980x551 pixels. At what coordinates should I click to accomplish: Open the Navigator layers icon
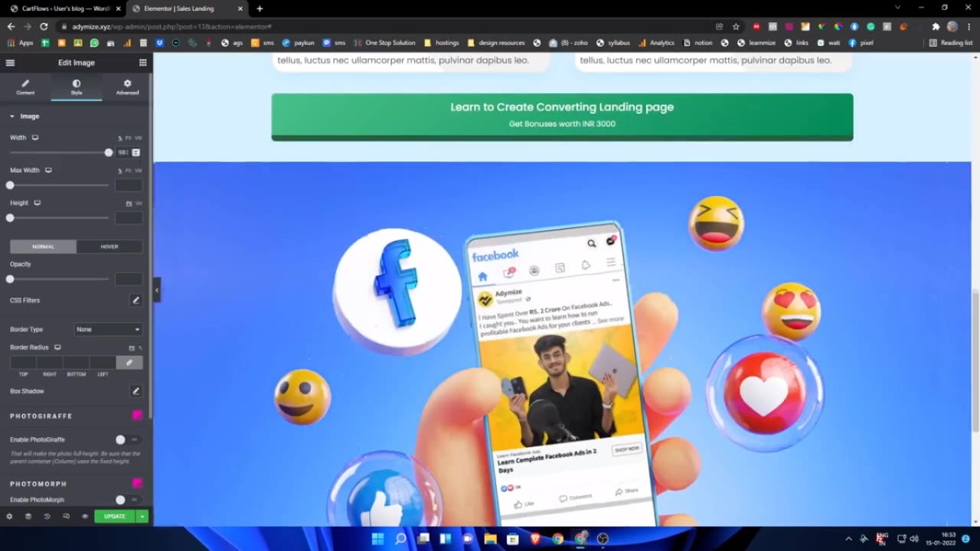(28, 517)
